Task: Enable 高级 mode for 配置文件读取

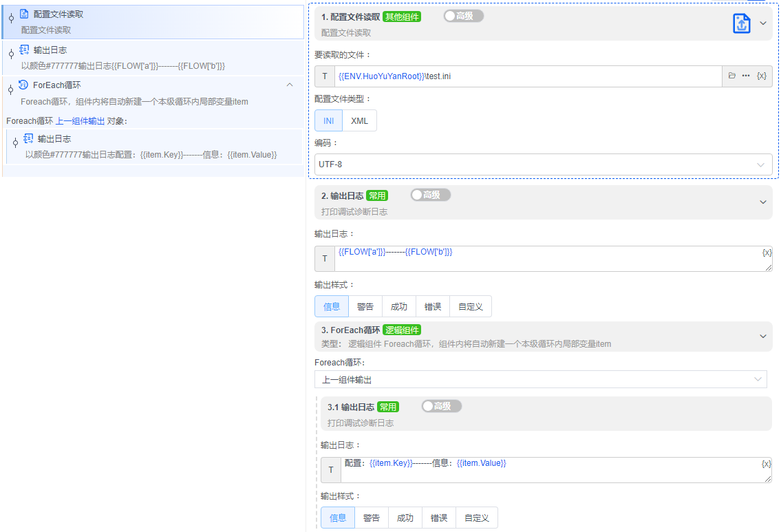Action: click(462, 16)
